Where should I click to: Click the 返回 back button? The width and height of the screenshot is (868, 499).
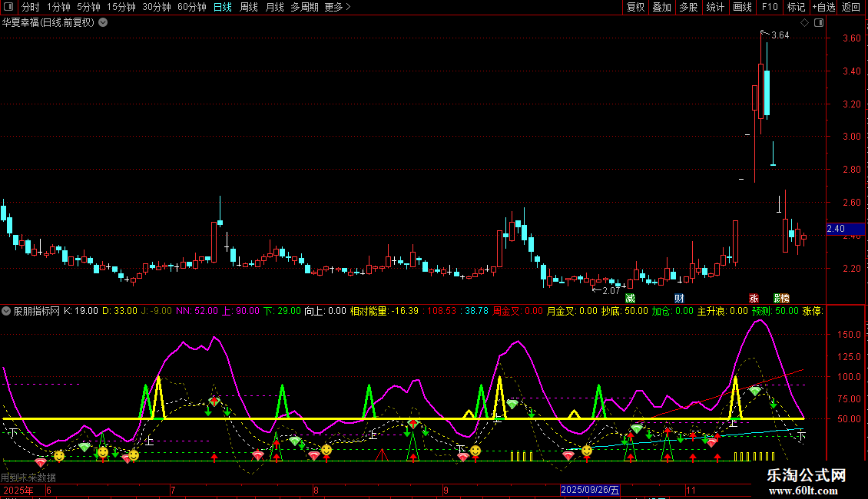point(851,8)
